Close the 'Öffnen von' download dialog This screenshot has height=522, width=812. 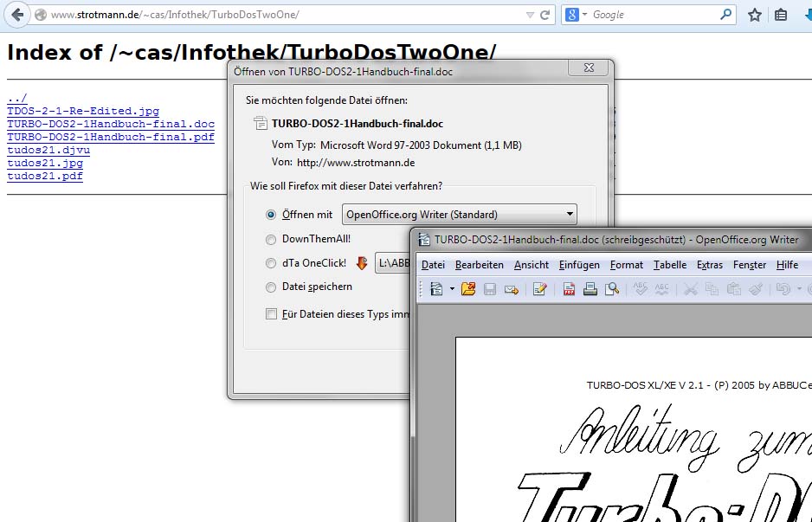(x=589, y=68)
